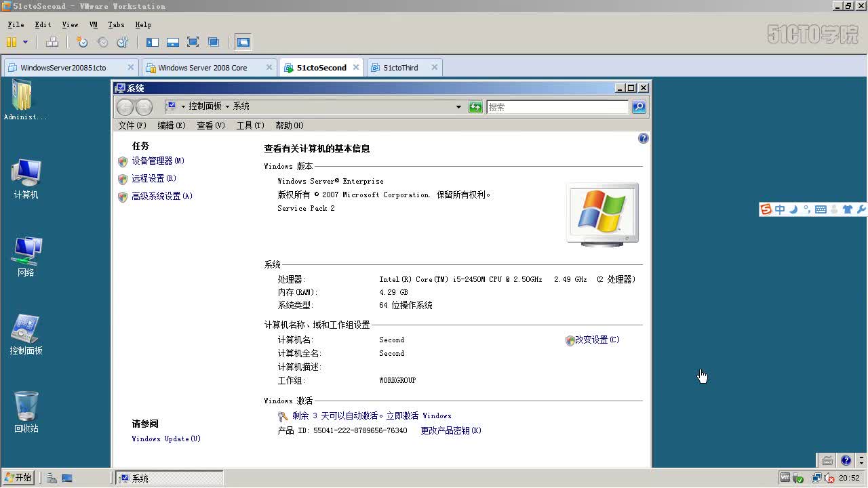Image resolution: width=868 pixels, height=488 pixels.
Task: Open the power options dropdown arrow
Action: (26, 42)
